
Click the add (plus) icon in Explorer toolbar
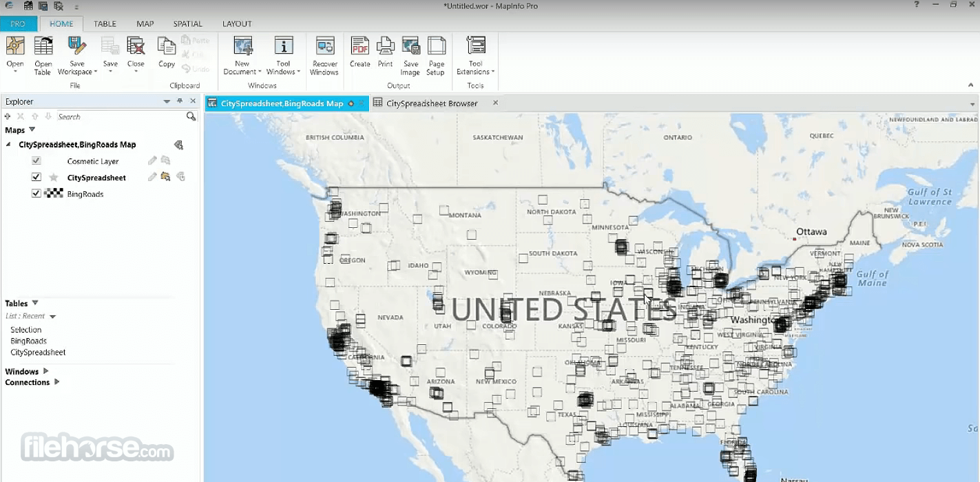[8, 116]
